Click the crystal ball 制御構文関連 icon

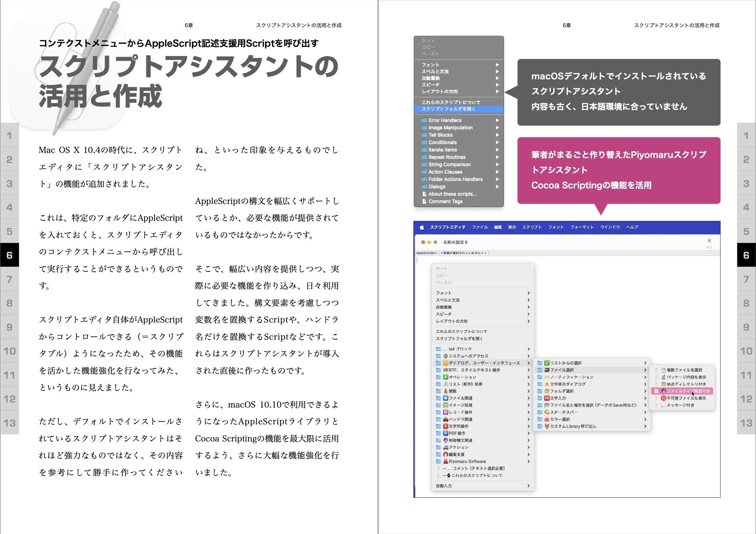pyautogui.click(x=446, y=440)
